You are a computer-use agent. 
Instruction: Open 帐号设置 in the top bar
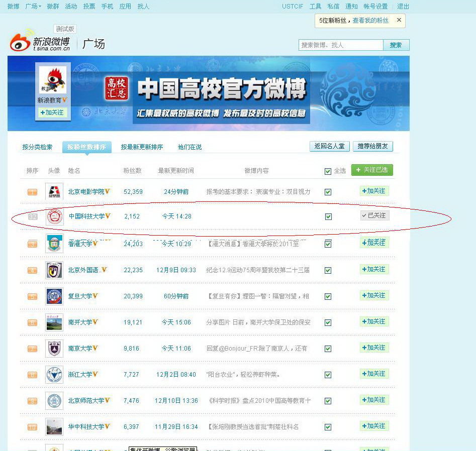tap(375, 7)
